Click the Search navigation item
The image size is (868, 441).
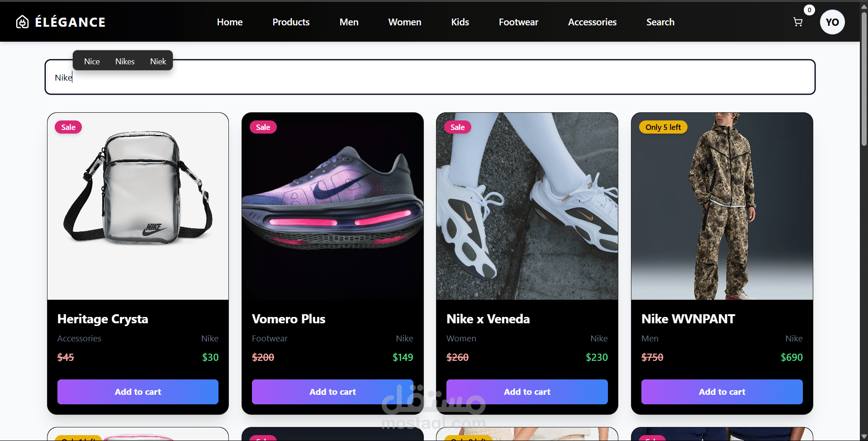[x=660, y=22]
